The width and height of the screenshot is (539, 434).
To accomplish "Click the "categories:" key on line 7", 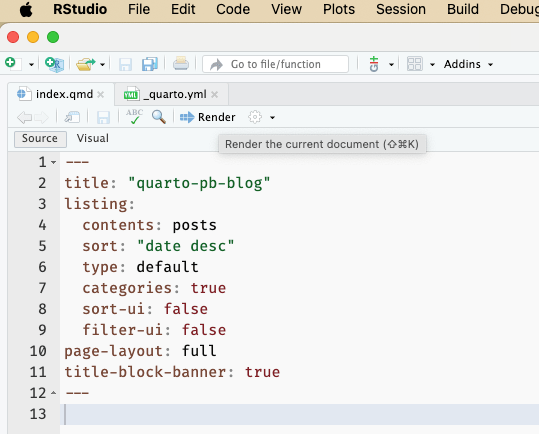I will point(131,288).
